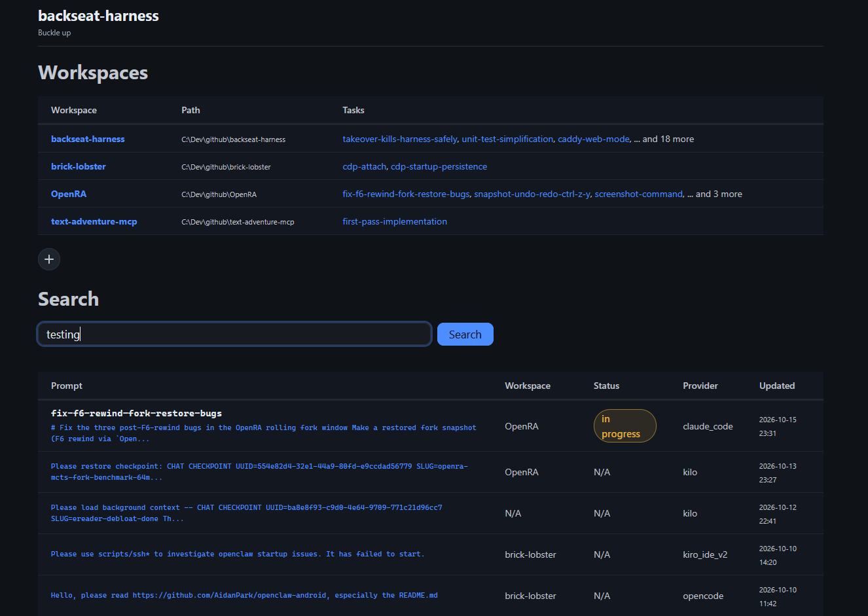Click date 2026-10-15 23:31
This screenshot has height=616, width=868.
[x=778, y=426]
